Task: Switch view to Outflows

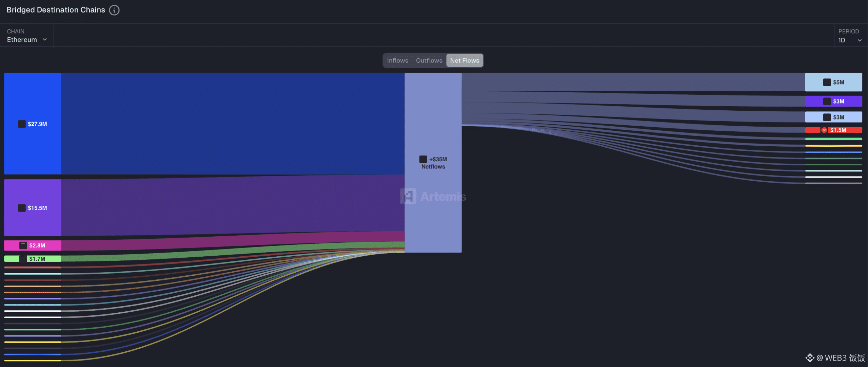Action: [429, 60]
